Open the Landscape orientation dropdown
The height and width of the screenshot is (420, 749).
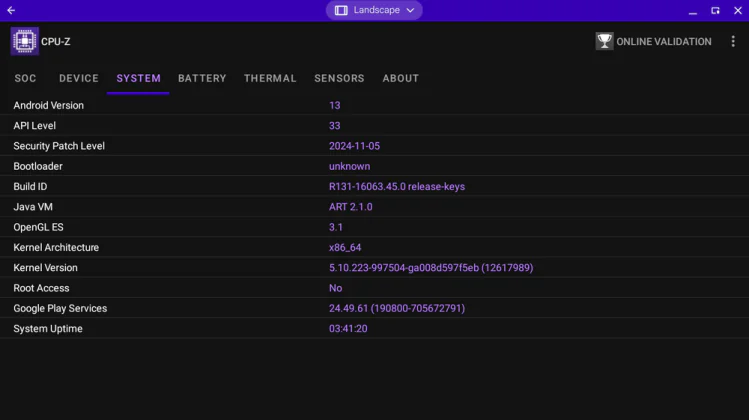coord(374,10)
